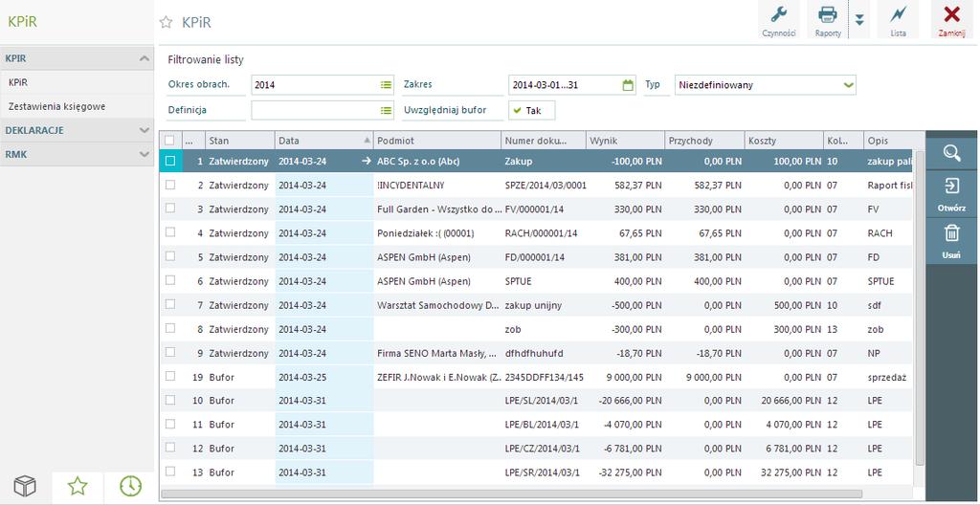Open the Czynności wrench menu
980x505 pixels.
(779, 19)
